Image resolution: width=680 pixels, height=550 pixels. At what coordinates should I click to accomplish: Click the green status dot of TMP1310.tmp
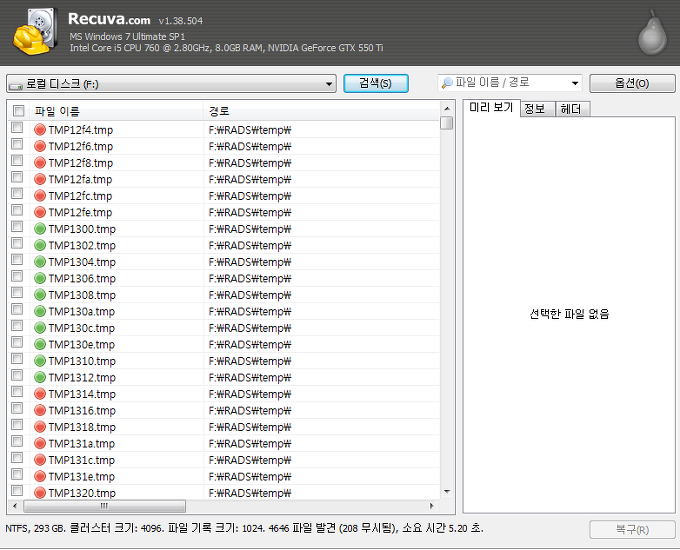(40, 360)
